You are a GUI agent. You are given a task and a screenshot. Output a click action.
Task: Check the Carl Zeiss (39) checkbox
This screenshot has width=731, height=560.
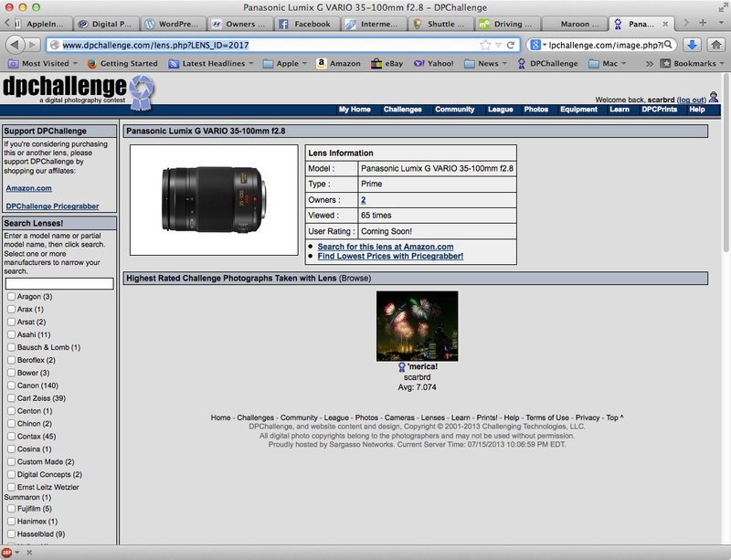coord(11,398)
